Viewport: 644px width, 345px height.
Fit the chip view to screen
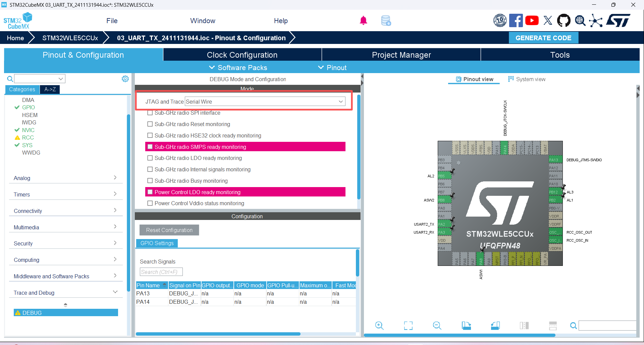point(408,326)
